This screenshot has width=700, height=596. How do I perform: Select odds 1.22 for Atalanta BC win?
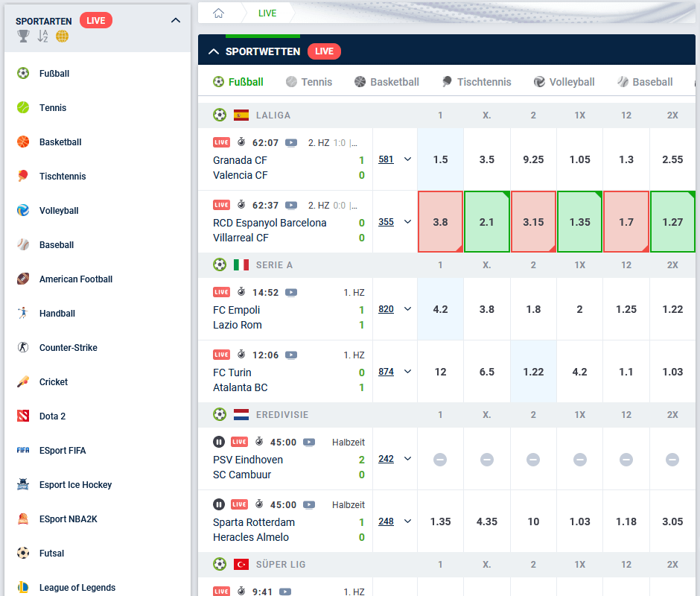point(533,372)
